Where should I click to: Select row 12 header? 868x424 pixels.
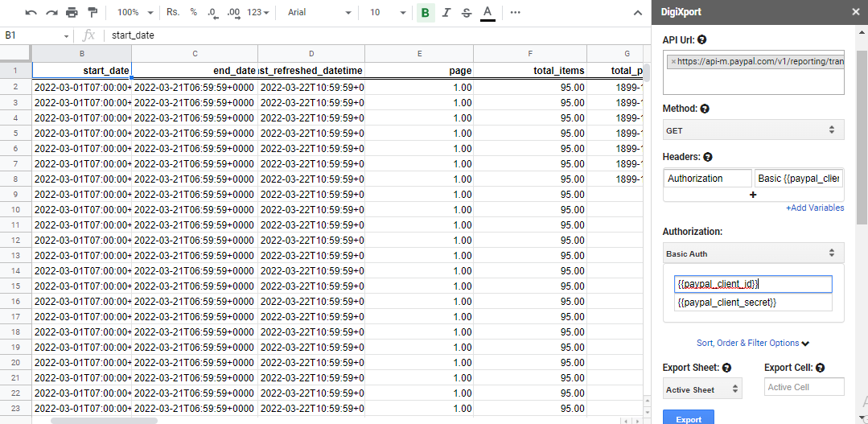[15, 241]
